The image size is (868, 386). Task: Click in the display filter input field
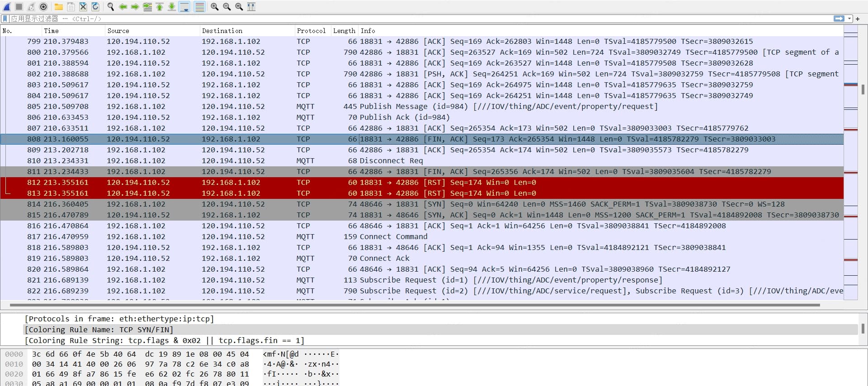(407, 19)
